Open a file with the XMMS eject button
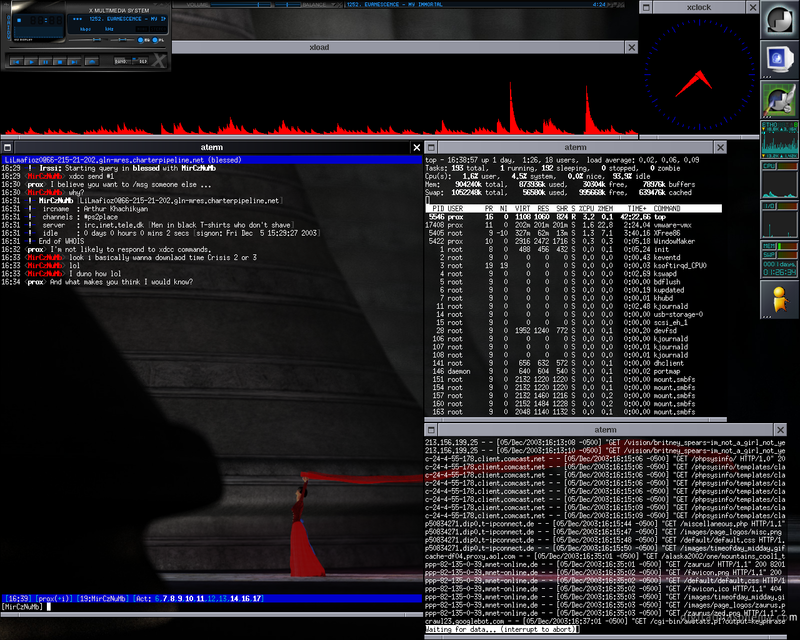The height and width of the screenshot is (640, 800). tap(92, 62)
